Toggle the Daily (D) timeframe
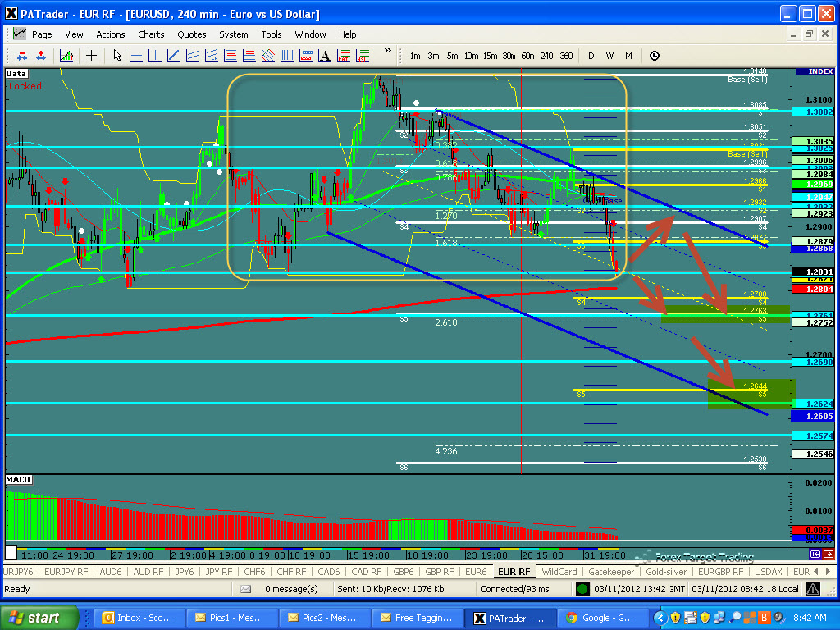Image resolution: width=840 pixels, height=630 pixels. point(591,56)
